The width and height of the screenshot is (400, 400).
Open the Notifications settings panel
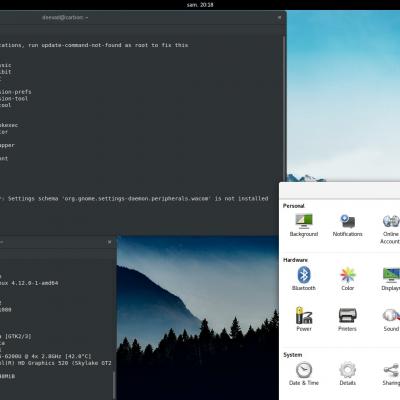coord(347,225)
